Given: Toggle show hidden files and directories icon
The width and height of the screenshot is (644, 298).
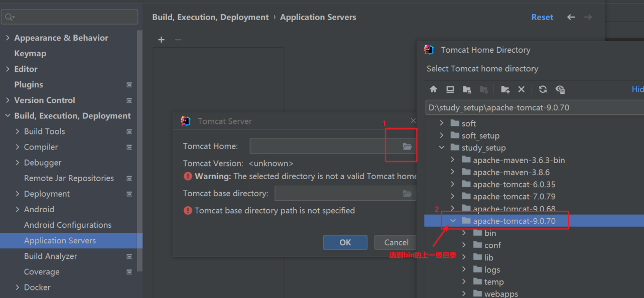Looking at the screenshot, I should point(560,89).
